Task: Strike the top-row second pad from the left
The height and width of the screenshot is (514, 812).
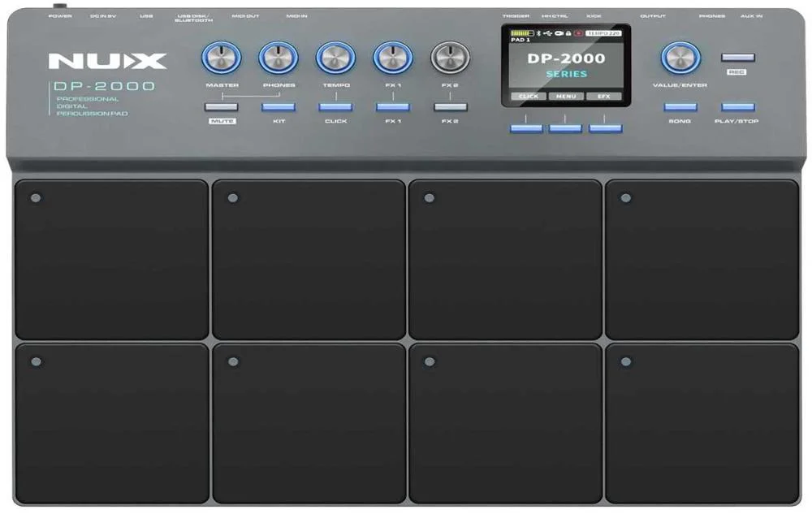Action: (x=309, y=259)
